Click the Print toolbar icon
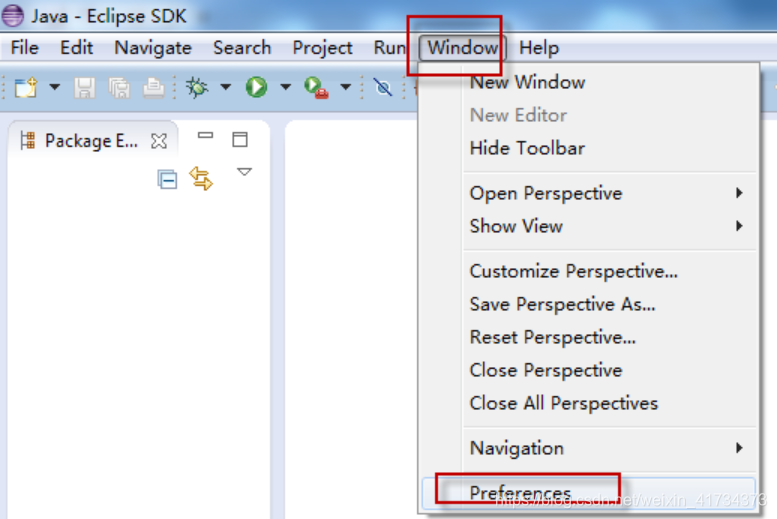 pos(154,88)
